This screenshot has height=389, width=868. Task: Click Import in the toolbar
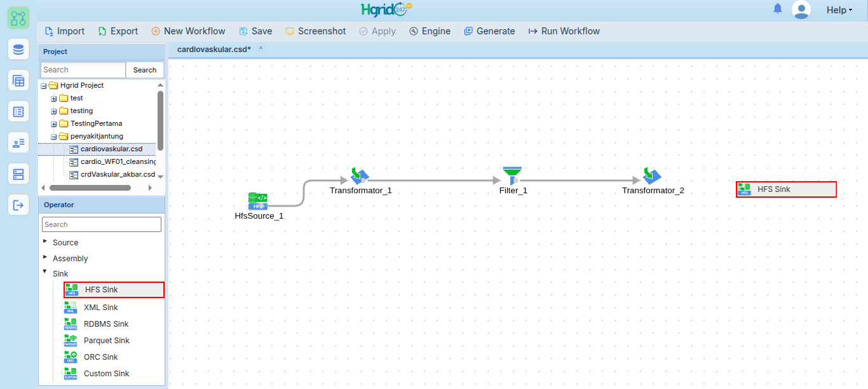pyautogui.click(x=65, y=31)
